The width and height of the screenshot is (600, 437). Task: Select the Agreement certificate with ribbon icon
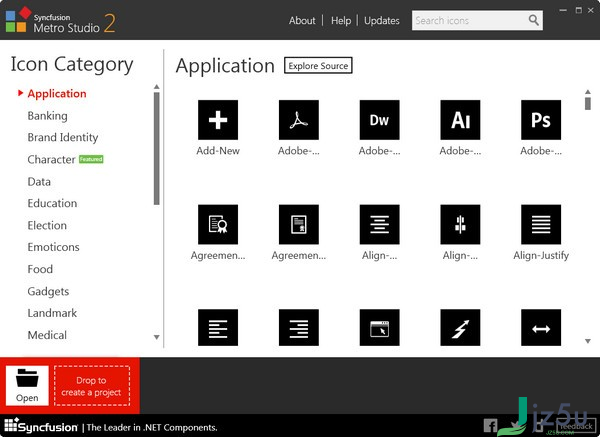tap(218, 224)
